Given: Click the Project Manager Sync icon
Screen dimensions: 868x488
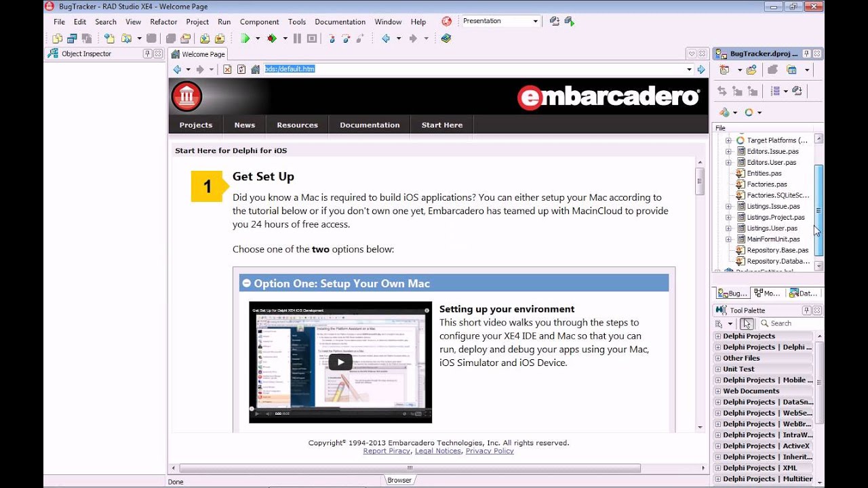Looking at the screenshot, I should 722,91.
